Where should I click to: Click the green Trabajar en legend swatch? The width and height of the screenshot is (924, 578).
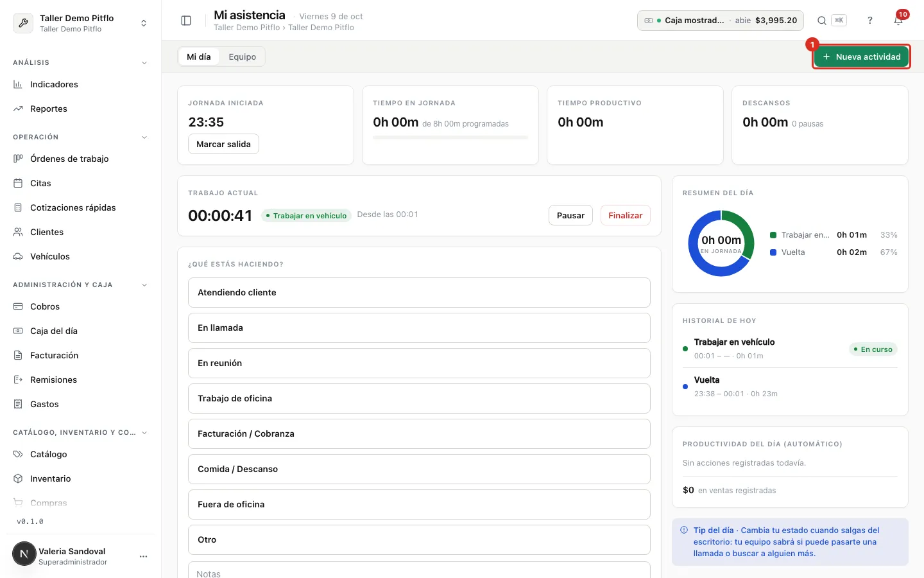[x=773, y=235]
